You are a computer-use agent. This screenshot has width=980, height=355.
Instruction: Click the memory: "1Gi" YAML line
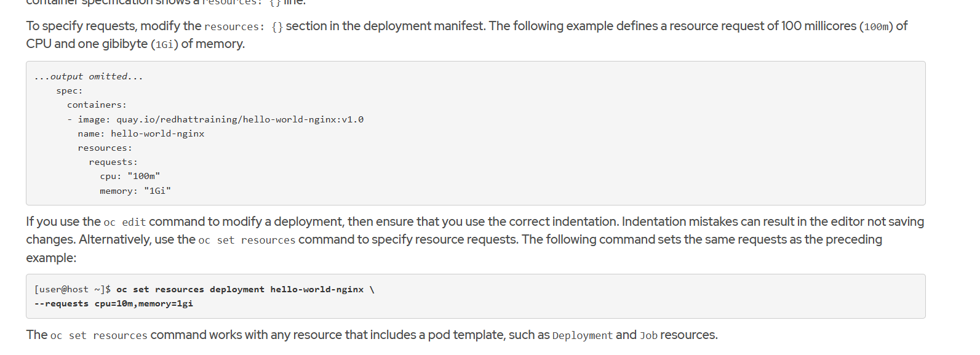pos(135,191)
